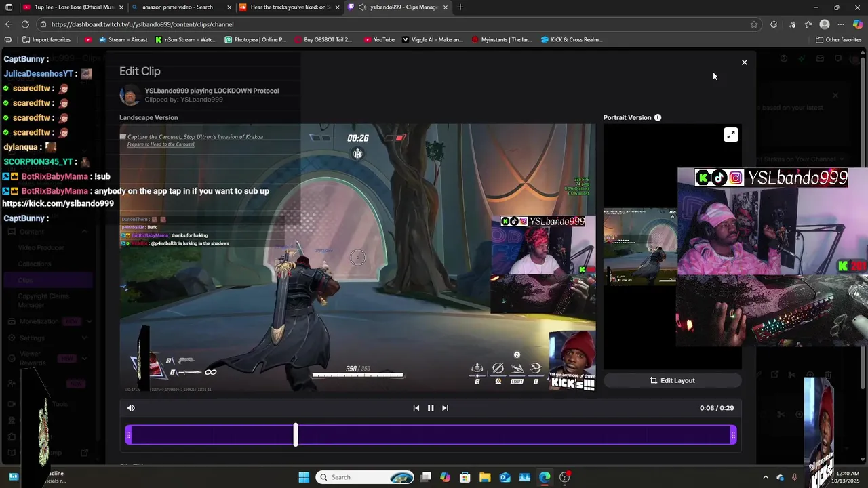
Task: Skip to the clip start
Action: (416, 408)
